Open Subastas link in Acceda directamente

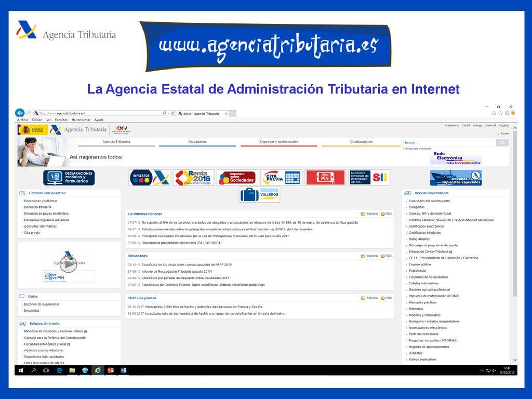click(416, 353)
